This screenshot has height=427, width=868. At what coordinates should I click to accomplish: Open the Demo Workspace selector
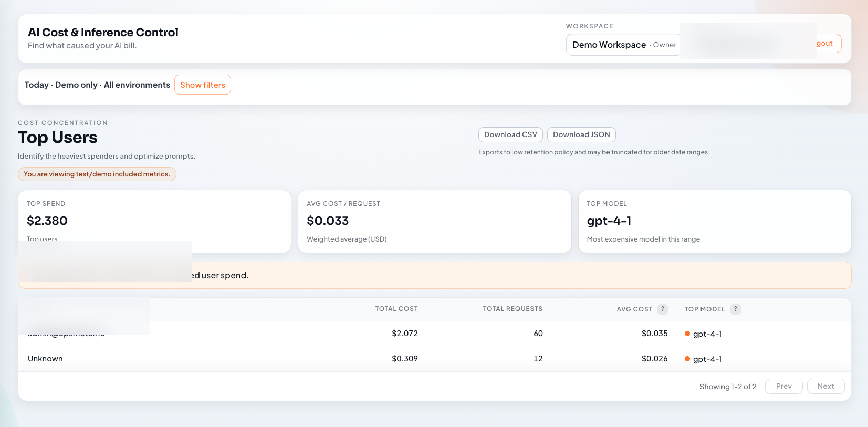(624, 45)
